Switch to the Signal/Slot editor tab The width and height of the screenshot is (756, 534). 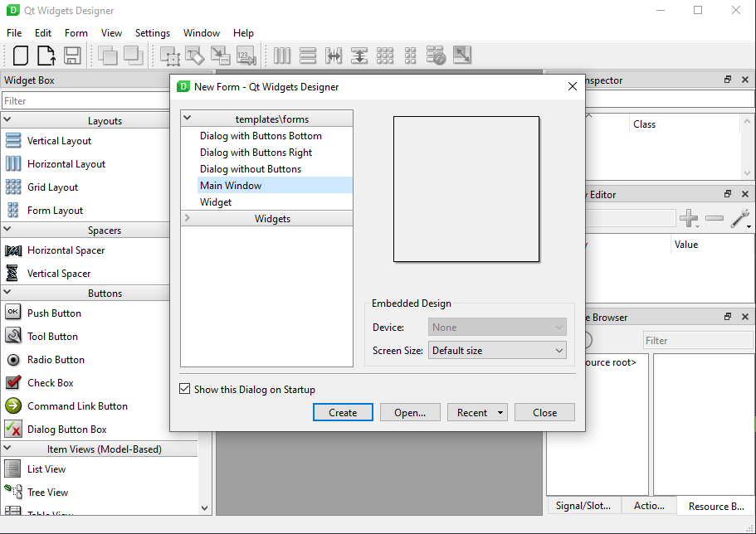(x=583, y=506)
